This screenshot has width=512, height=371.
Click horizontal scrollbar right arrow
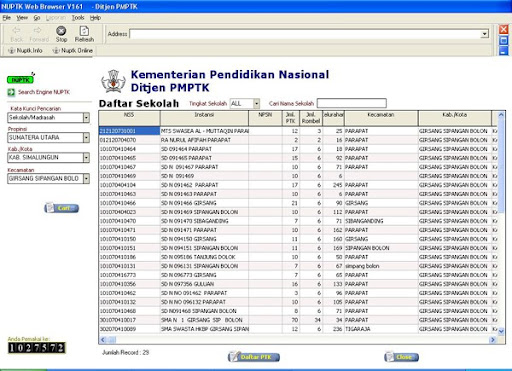[x=493, y=340]
